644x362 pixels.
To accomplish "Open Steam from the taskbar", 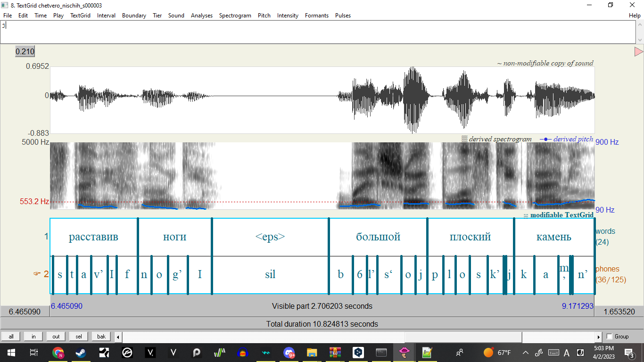I will coord(80,354).
